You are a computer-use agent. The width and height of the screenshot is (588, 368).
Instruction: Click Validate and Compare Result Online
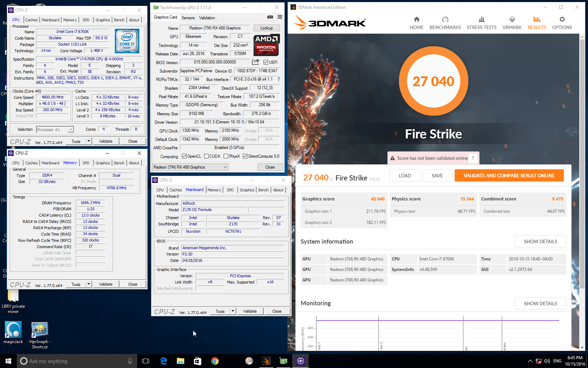[x=509, y=176]
